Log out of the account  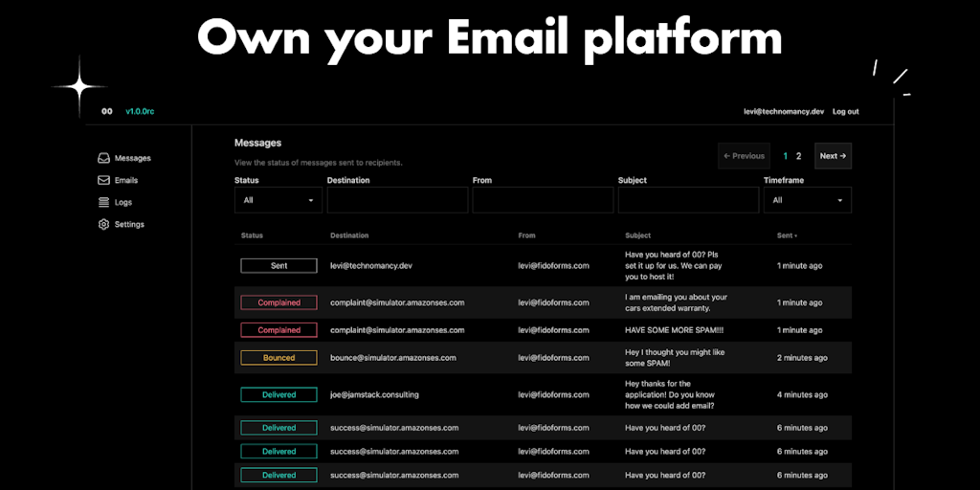[845, 112]
